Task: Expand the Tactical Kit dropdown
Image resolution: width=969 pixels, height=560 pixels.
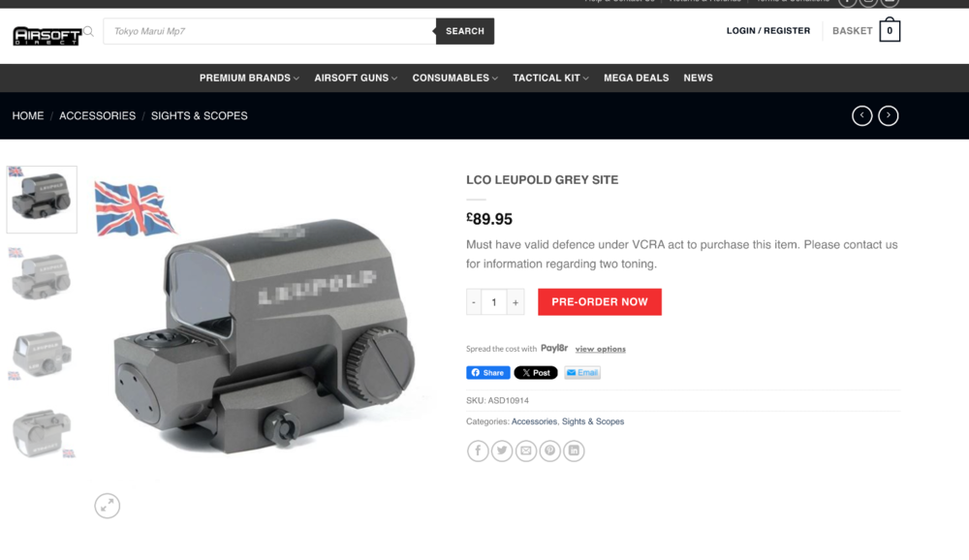Action: (550, 78)
